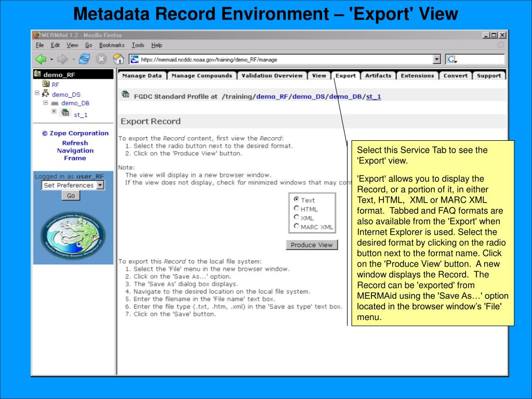532x399 pixels.
Task: Click the green Back arrow in Firefox
Action: pyautogui.click(x=41, y=59)
